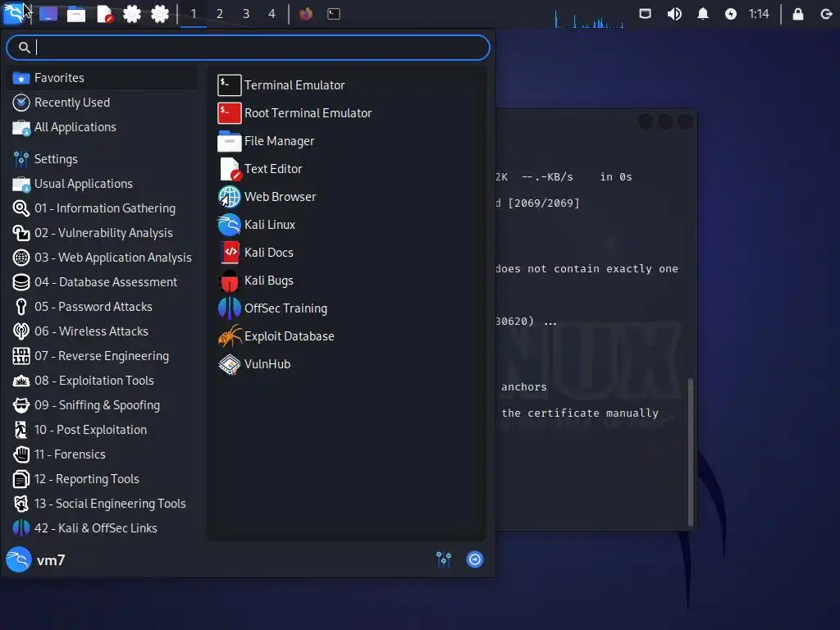The width and height of the screenshot is (840, 630).
Task: Select 12 - Reporting Tools category
Action: (103, 479)
